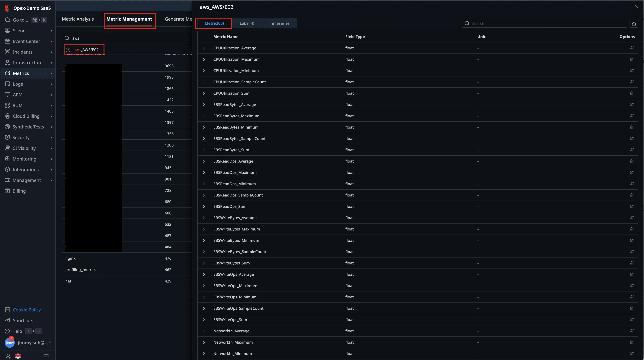Open the Infrastructure section in the sidebar
644x360 pixels.
coord(28,63)
